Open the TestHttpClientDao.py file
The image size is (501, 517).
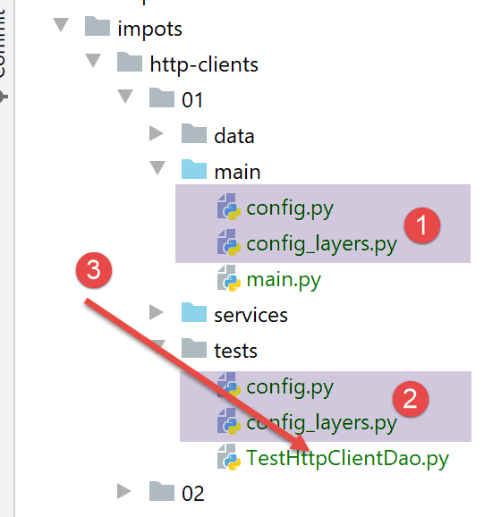pos(347,458)
